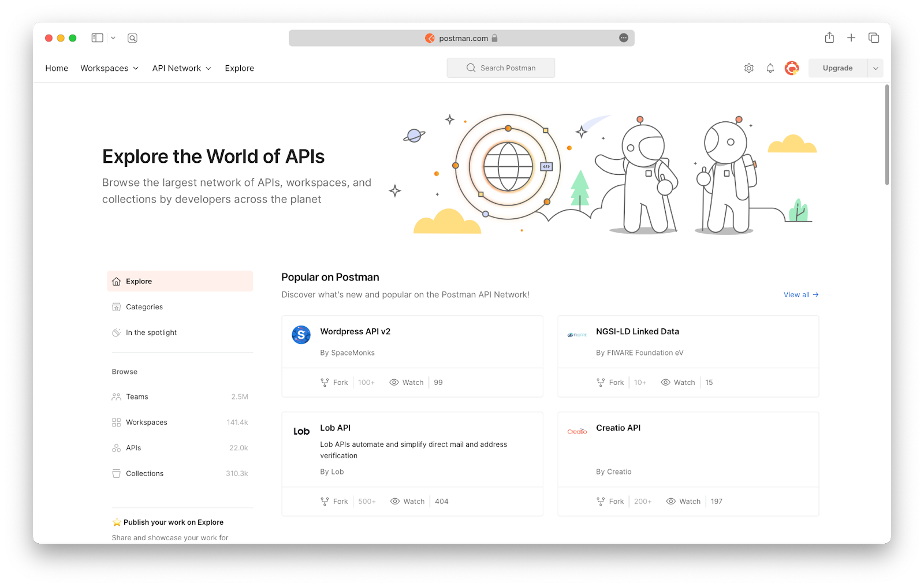Fork the Wordpress API v2 collection
The height and width of the screenshot is (587, 924).
[x=335, y=382]
